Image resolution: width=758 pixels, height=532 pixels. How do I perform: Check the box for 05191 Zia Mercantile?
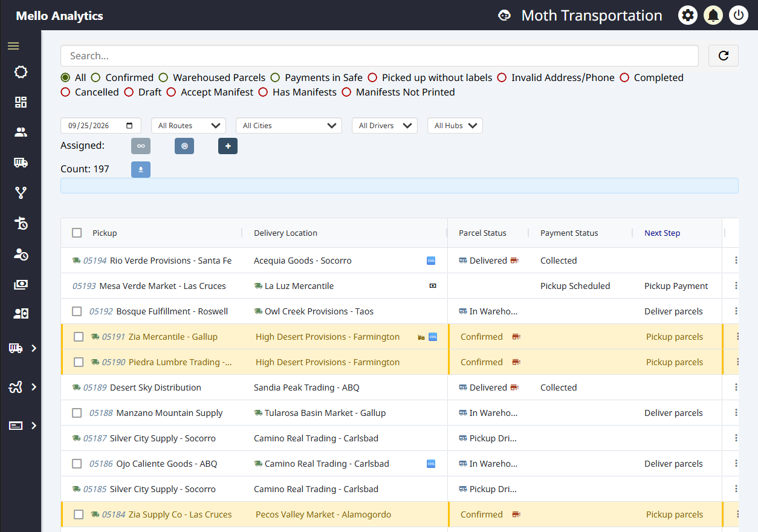click(x=79, y=337)
